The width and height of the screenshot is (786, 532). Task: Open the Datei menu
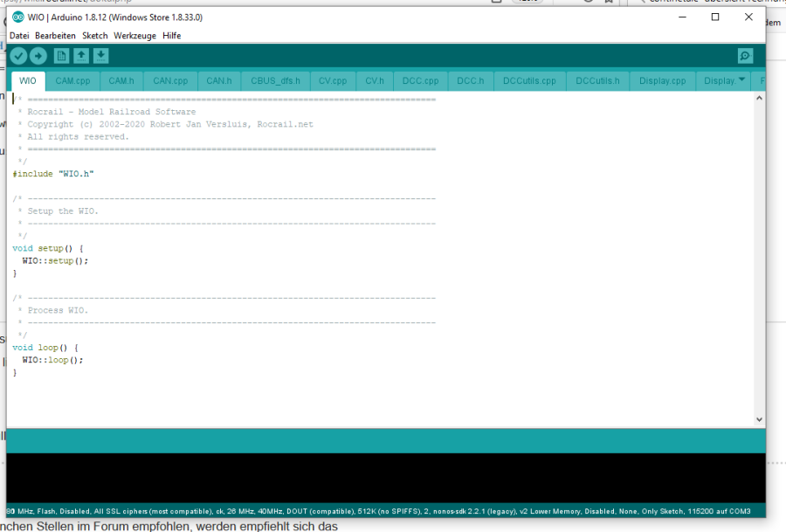(19, 36)
